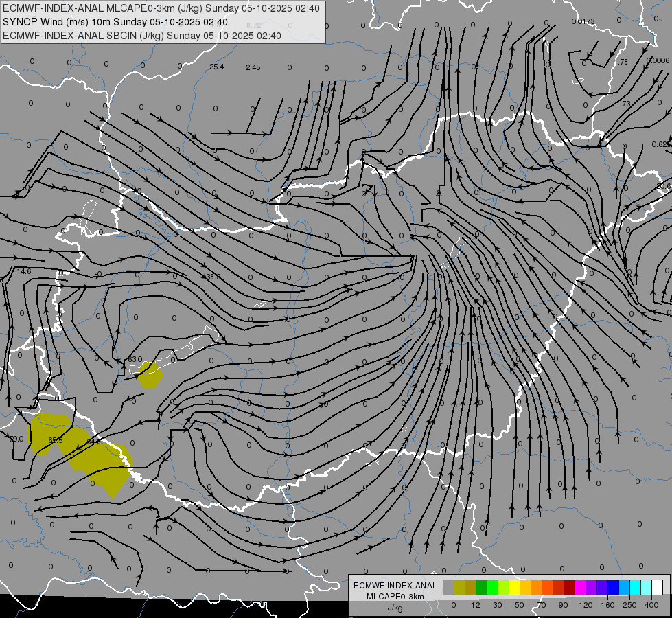Click the map value 38.3
Screen dimensions: 672x618
213,277
